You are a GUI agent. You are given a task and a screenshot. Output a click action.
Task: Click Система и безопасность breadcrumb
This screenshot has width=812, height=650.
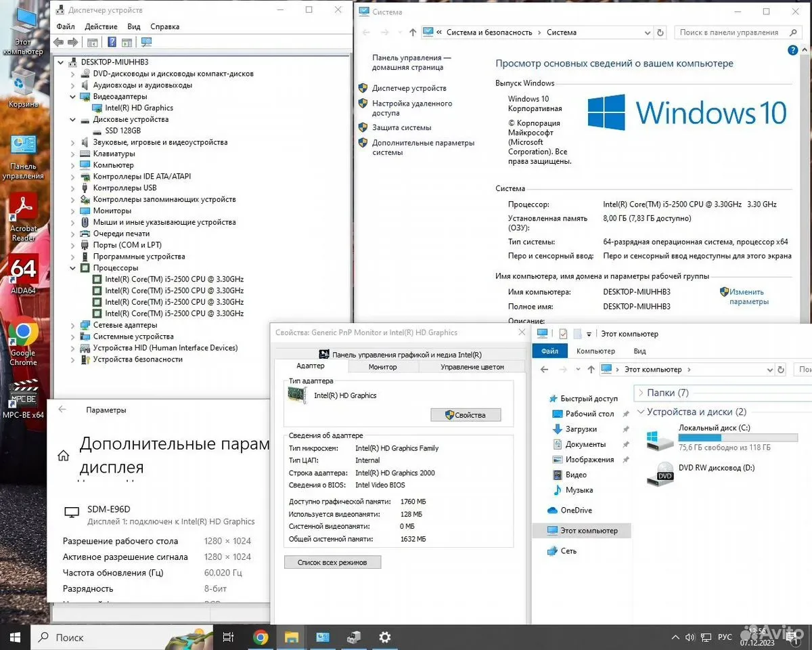click(x=489, y=32)
